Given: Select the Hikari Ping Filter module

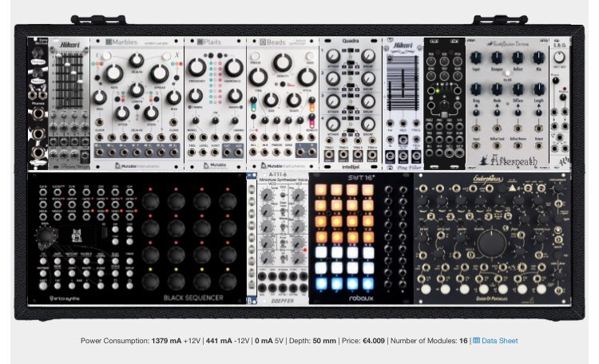Looking at the screenshot, I should (403, 104).
